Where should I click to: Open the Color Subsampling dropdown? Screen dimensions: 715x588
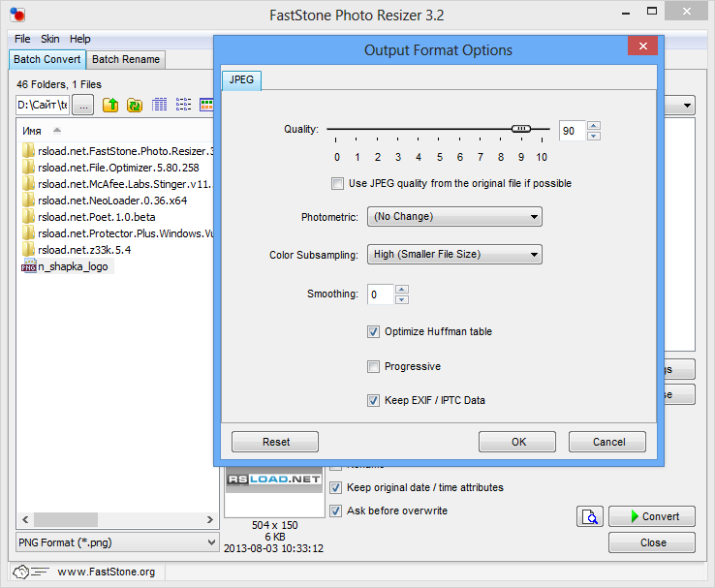tap(454, 255)
